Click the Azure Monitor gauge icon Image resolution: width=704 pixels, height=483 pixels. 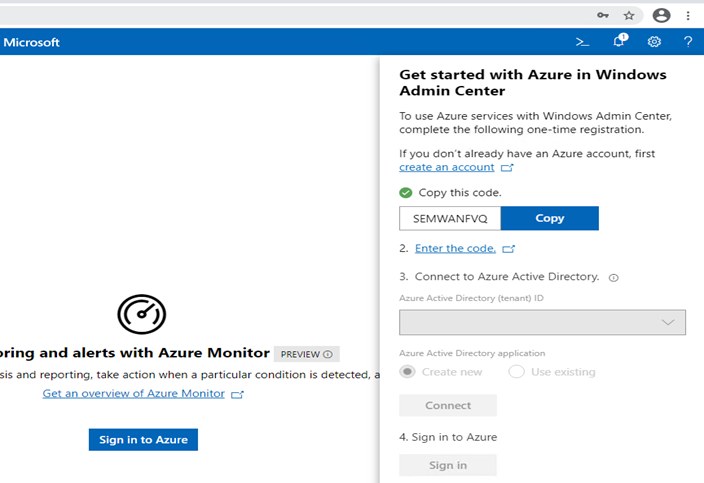[142, 314]
